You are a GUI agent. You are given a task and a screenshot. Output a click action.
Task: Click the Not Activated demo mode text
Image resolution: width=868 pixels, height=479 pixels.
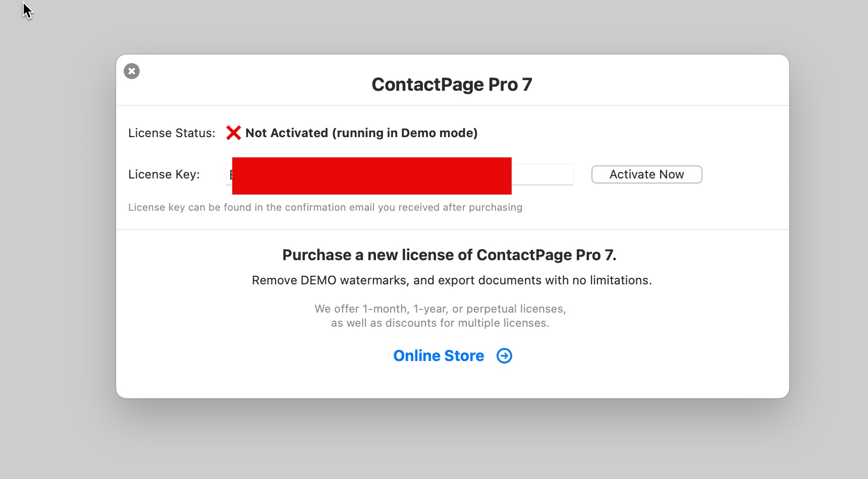[x=361, y=133]
